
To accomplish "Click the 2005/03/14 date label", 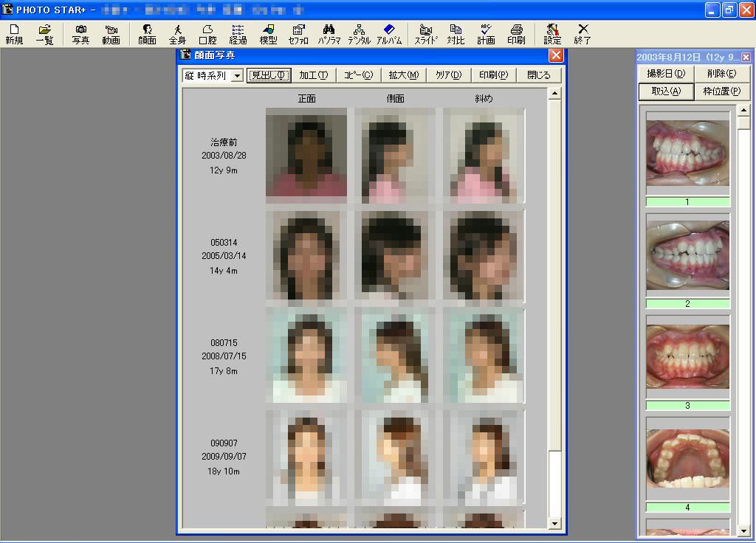I will 224,256.
